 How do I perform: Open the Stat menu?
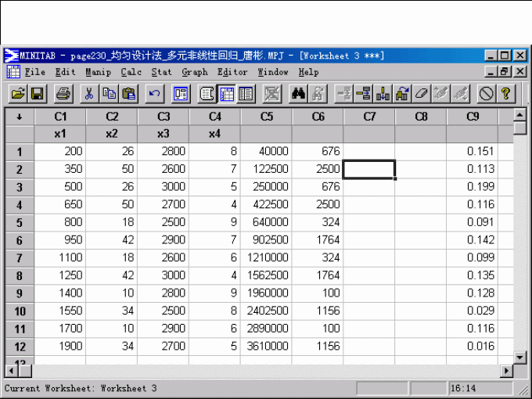[x=161, y=72]
